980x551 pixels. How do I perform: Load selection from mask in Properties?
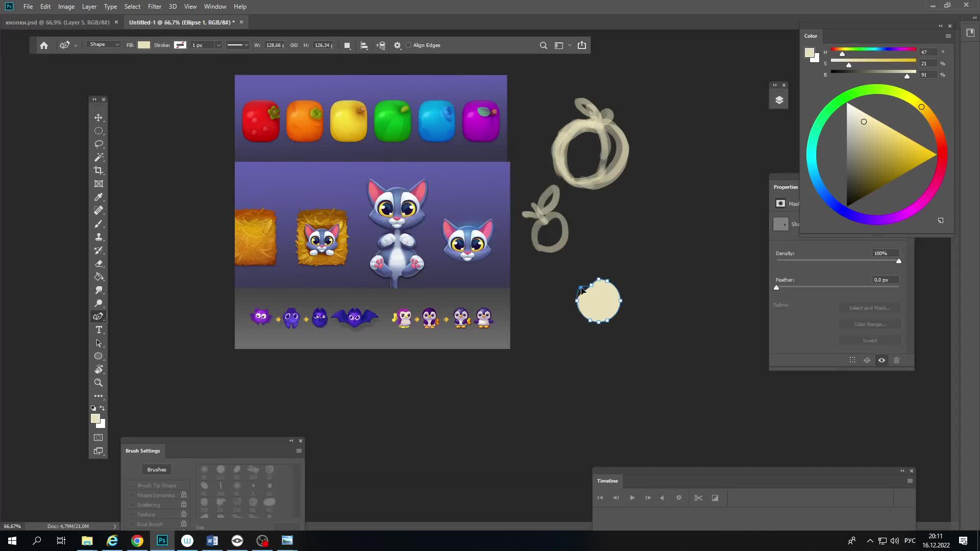pyautogui.click(x=852, y=360)
